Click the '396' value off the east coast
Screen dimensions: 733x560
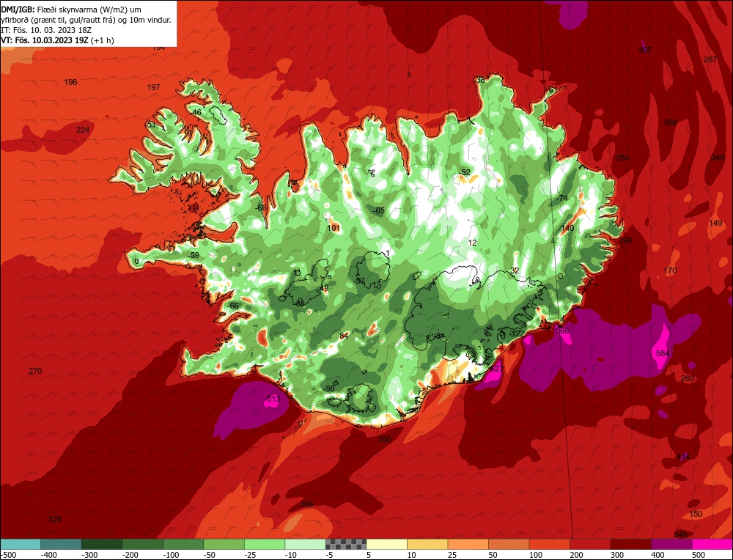click(x=625, y=240)
